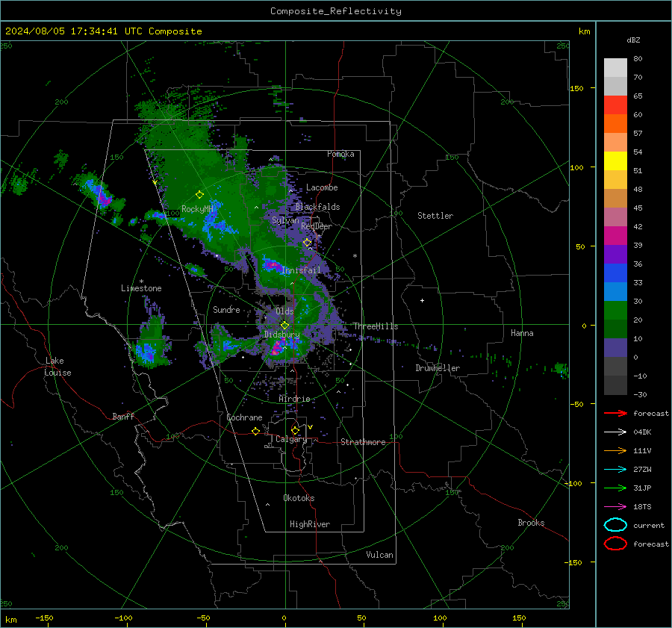Click the yellow diamond marker below Cochrane
The height and width of the screenshot is (628, 672).
pos(256,431)
